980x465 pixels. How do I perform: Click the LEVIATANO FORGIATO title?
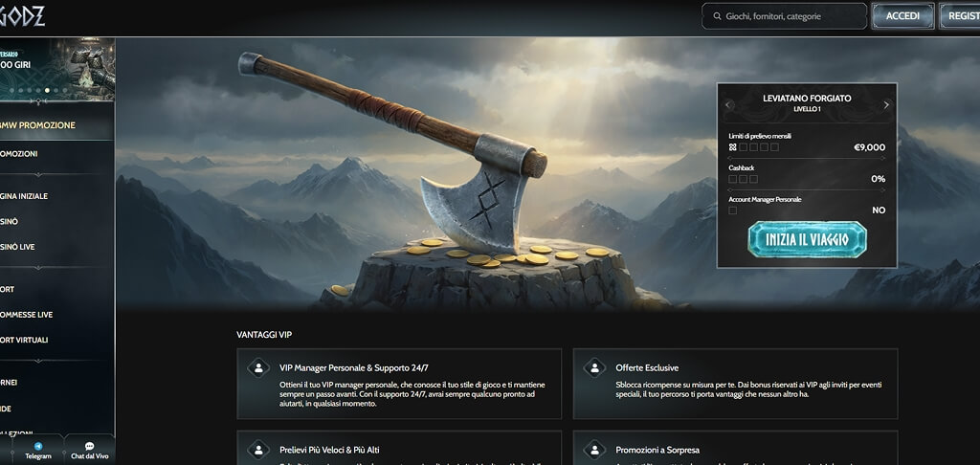807,99
